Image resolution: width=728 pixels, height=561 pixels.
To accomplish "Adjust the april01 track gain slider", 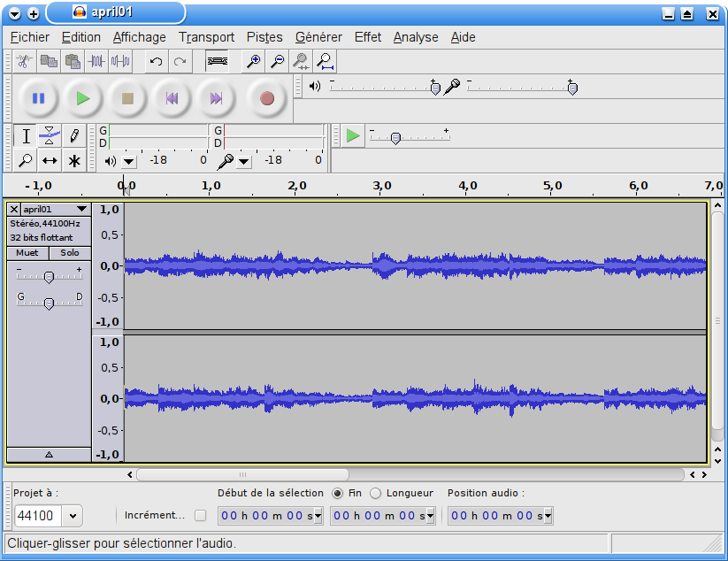I will [x=49, y=276].
